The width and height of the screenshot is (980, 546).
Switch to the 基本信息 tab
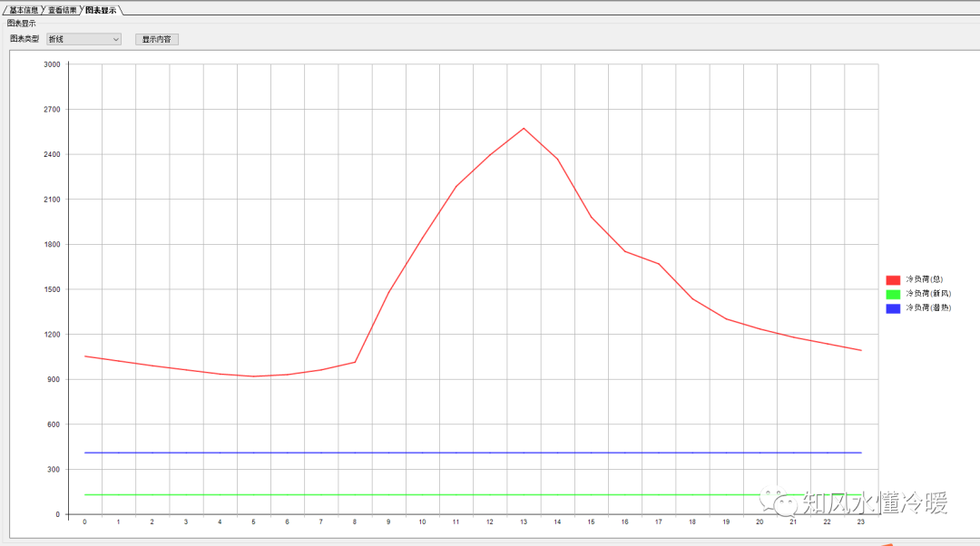coord(24,10)
